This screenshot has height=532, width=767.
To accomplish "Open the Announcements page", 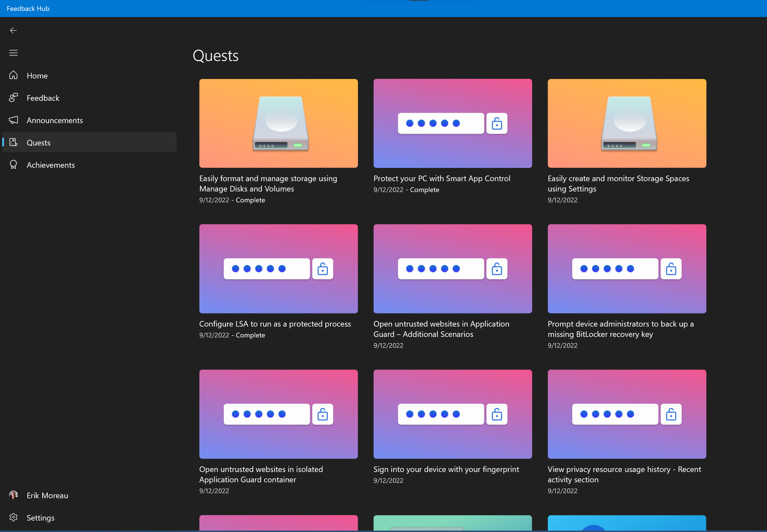I will click(x=55, y=120).
